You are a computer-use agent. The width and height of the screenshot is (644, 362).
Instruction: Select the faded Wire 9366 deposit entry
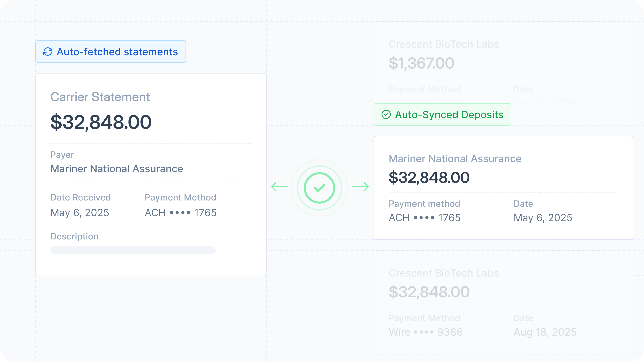click(426, 332)
